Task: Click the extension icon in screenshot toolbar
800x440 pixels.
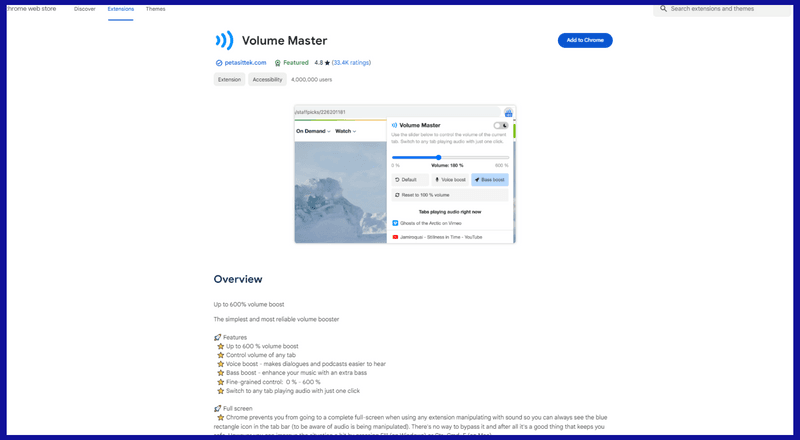Action: coord(508,112)
